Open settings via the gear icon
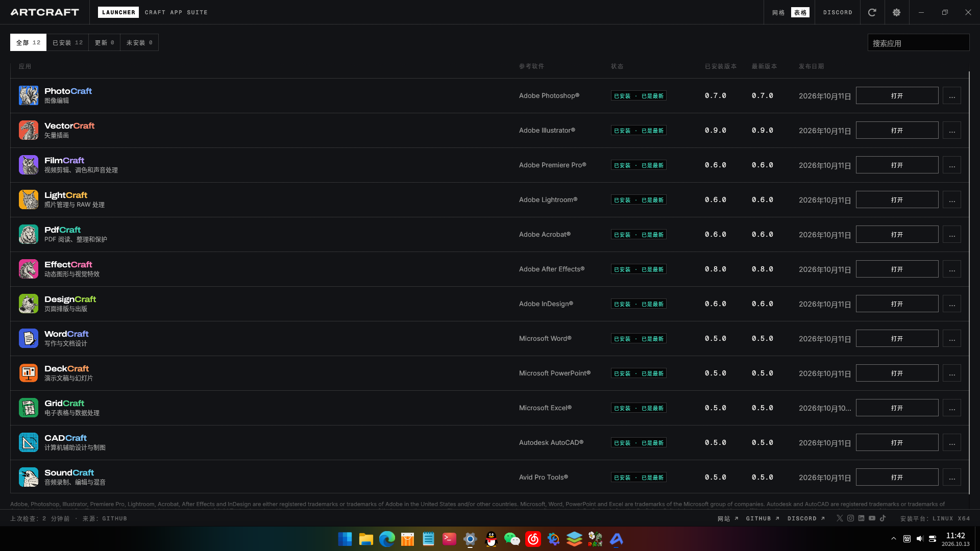 [897, 12]
